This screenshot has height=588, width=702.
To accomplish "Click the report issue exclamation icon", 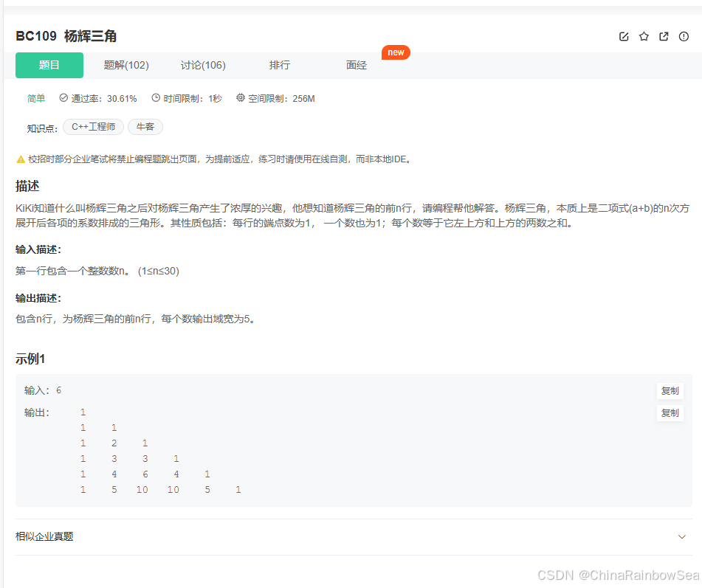I will (684, 37).
